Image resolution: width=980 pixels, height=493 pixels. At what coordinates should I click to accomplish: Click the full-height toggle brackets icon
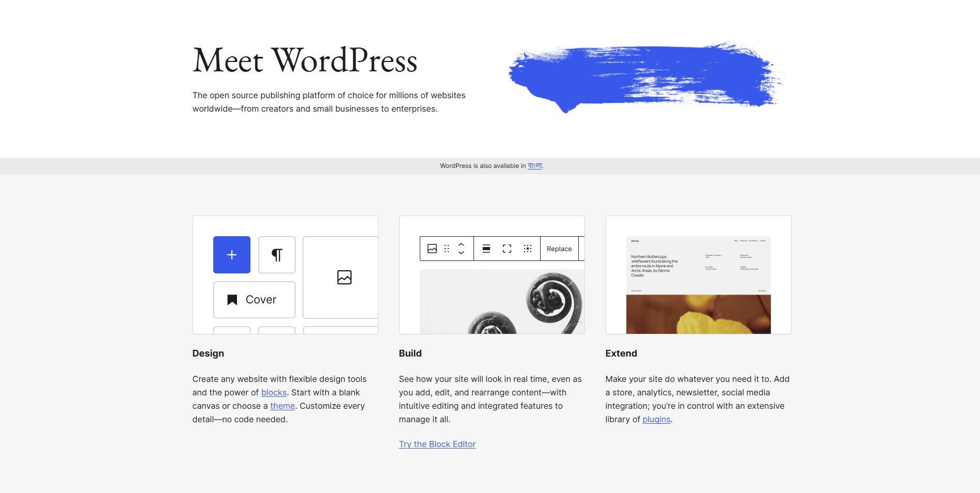pyautogui.click(x=507, y=249)
